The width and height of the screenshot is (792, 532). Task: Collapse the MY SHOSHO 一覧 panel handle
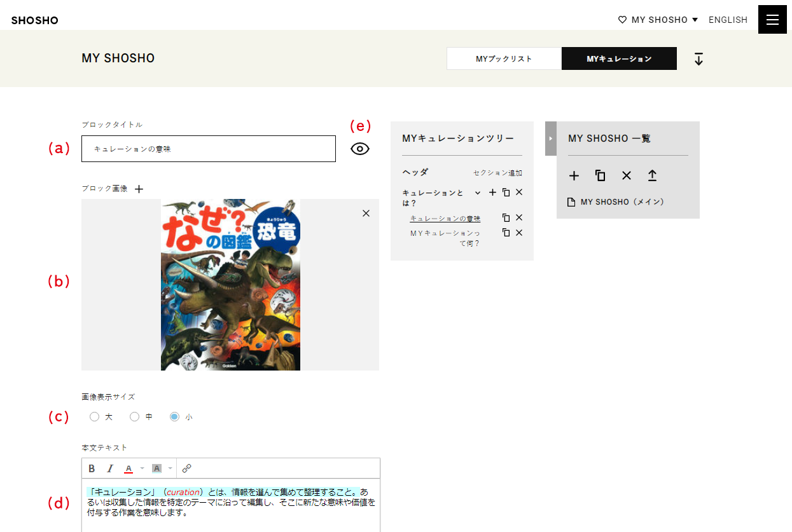point(551,138)
